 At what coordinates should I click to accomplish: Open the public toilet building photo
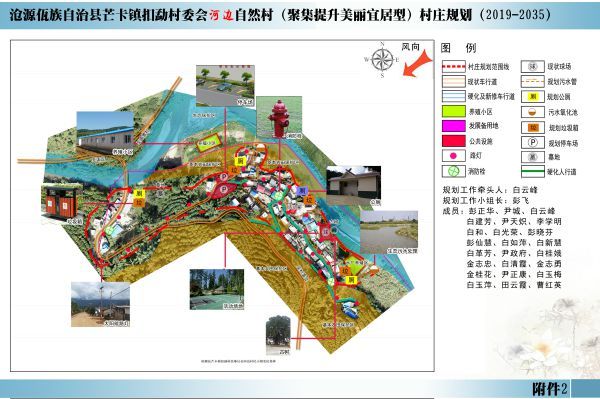coord(354,186)
